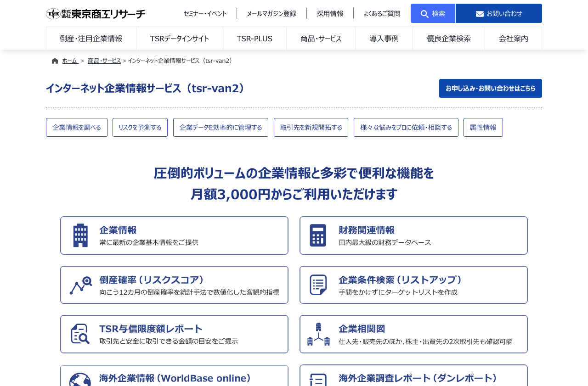This screenshot has width=588, height=386.
Task: Switch to the リスクを予測する filter tab
Action: 140,127
